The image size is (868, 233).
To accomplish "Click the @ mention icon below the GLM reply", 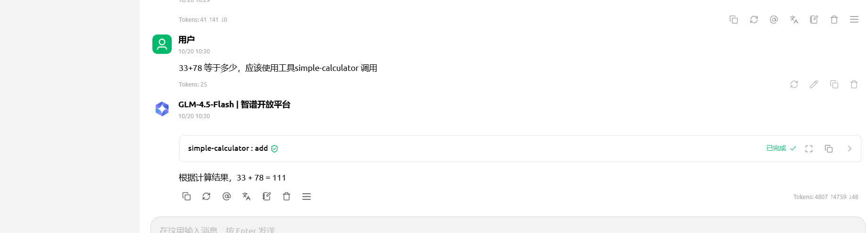I will tap(226, 196).
